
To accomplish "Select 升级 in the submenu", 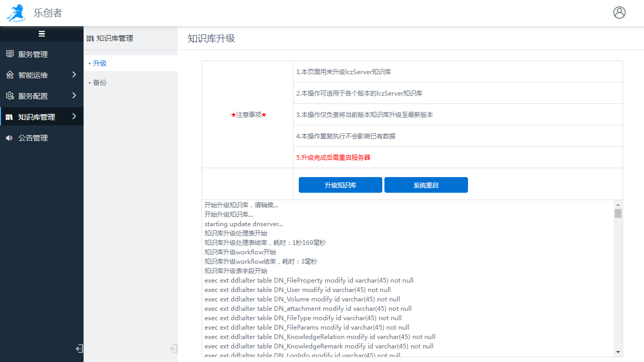I will [99, 63].
